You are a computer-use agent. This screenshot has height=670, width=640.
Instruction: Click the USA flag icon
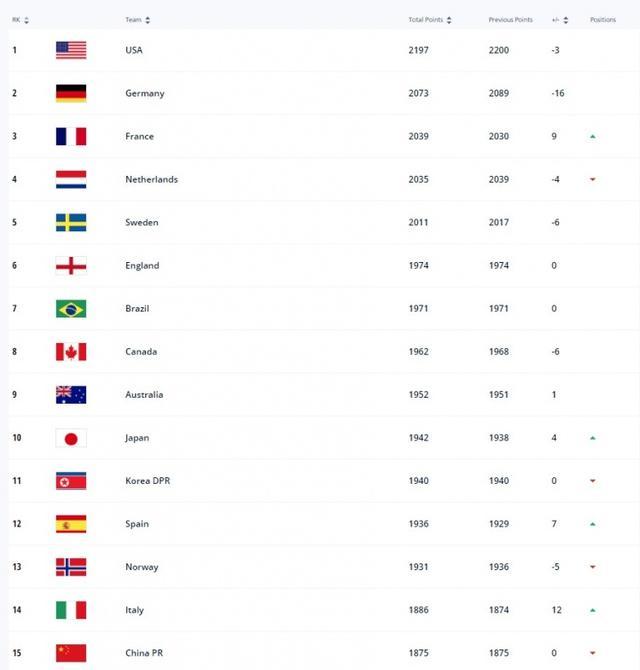click(x=71, y=50)
